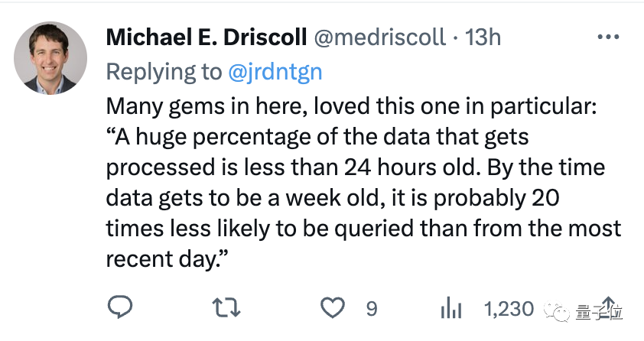Click the share upload arrow icon
Viewport: 644px width, 341px height.
tap(610, 306)
